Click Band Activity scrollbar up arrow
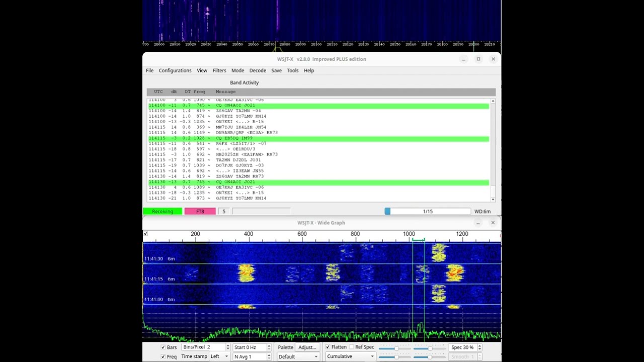Screen dimensions: 644x362 493,101
